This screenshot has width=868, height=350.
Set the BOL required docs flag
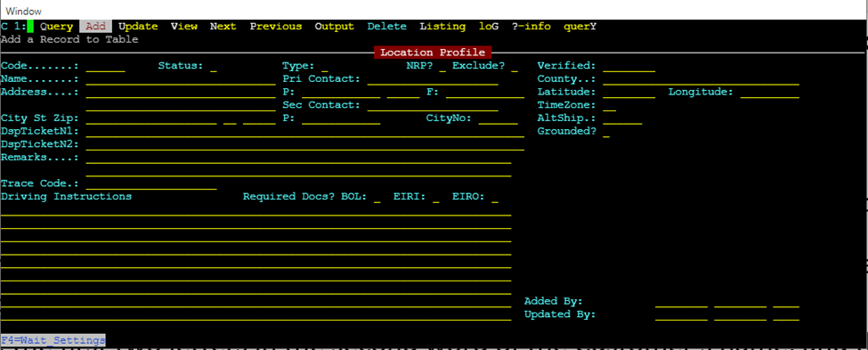377,197
